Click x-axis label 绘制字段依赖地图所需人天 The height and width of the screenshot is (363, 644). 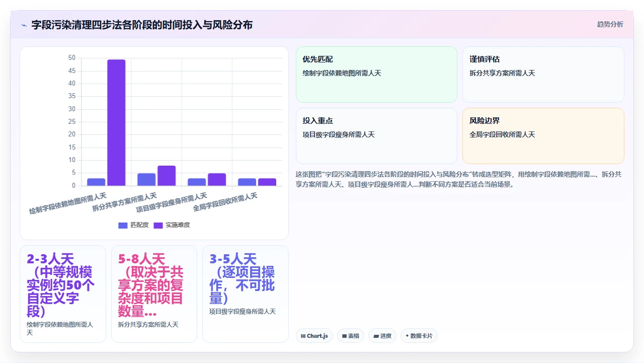pos(68,203)
